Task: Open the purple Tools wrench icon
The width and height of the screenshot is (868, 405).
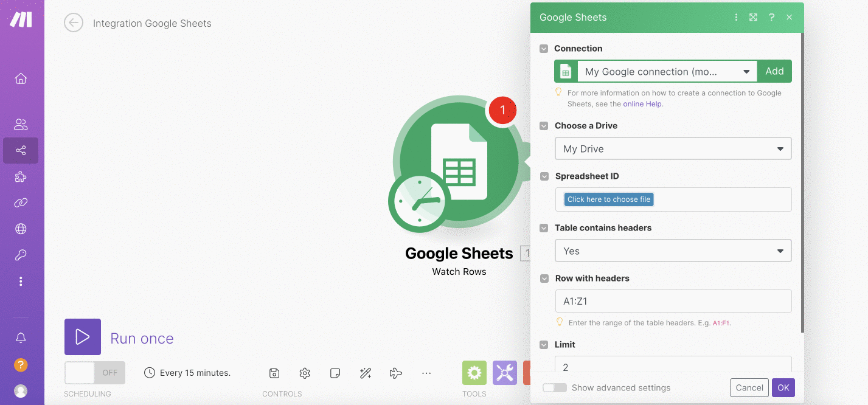Action: (505, 373)
